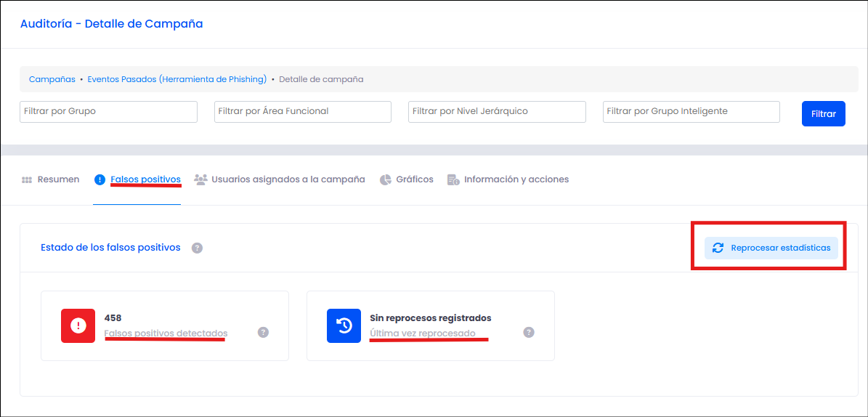Image resolution: width=868 pixels, height=417 pixels.
Task: Click the Falsos positivos detectados label
Action: 166,333
